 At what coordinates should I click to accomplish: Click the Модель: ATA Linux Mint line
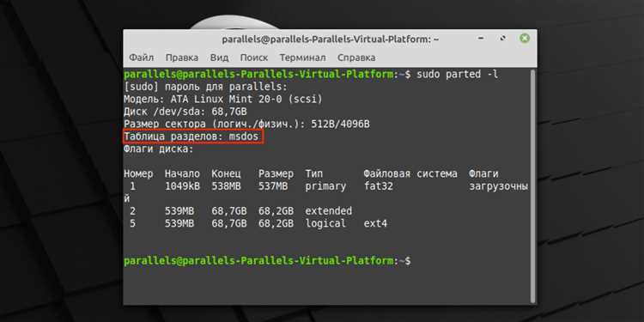(x=223, y=100)
